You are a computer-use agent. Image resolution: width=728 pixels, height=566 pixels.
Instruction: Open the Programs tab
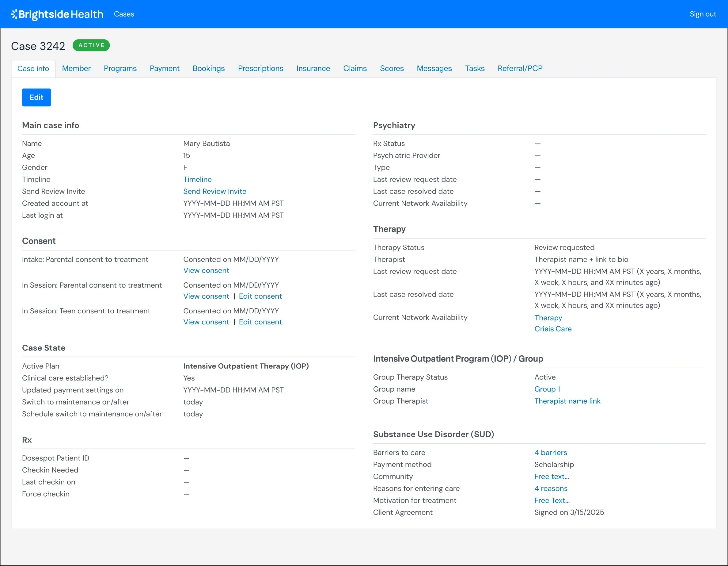coord(120,68)
